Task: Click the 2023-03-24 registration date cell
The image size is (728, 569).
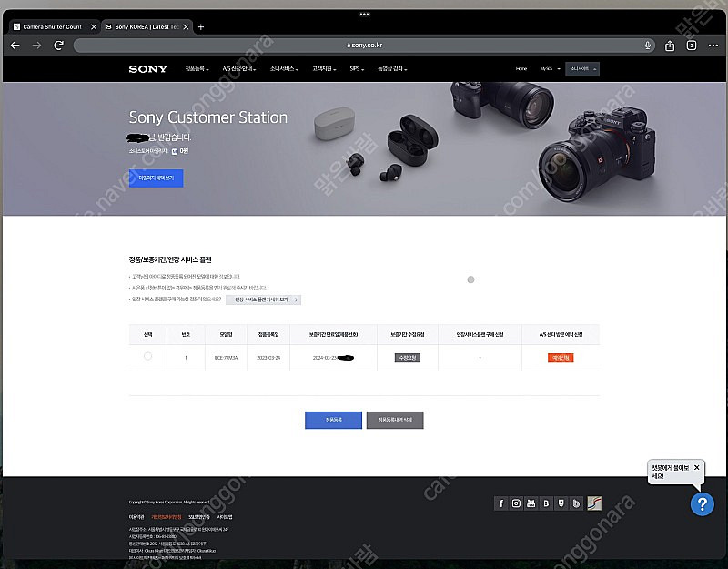Action: (268, 358)
